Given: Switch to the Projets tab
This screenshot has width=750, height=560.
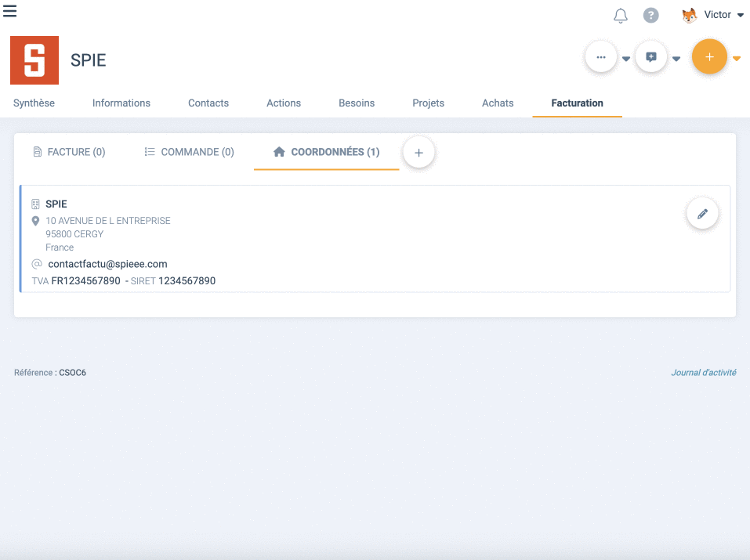Looking at the screenshot, I should tap(428, 103).
